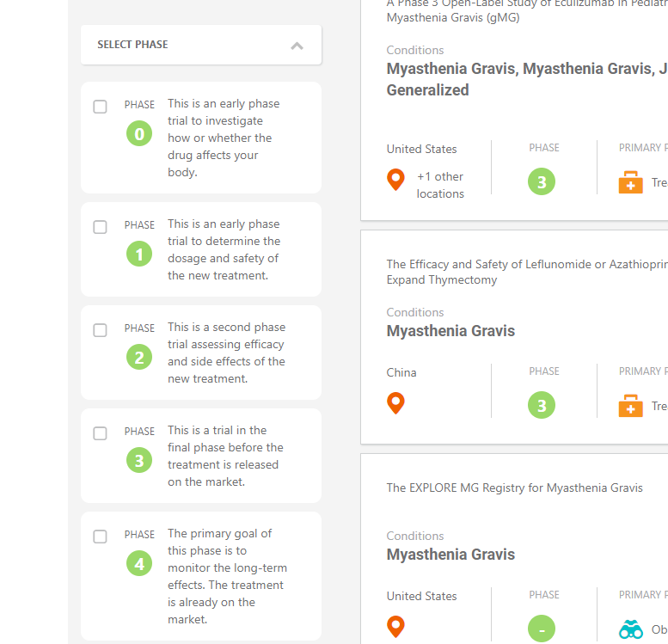The height and width of the screenshot is (644, 668).
Task: Click the Phase 3 badge on Eculizumab trial
Action: pyautogui.click(x=542, y=181)
